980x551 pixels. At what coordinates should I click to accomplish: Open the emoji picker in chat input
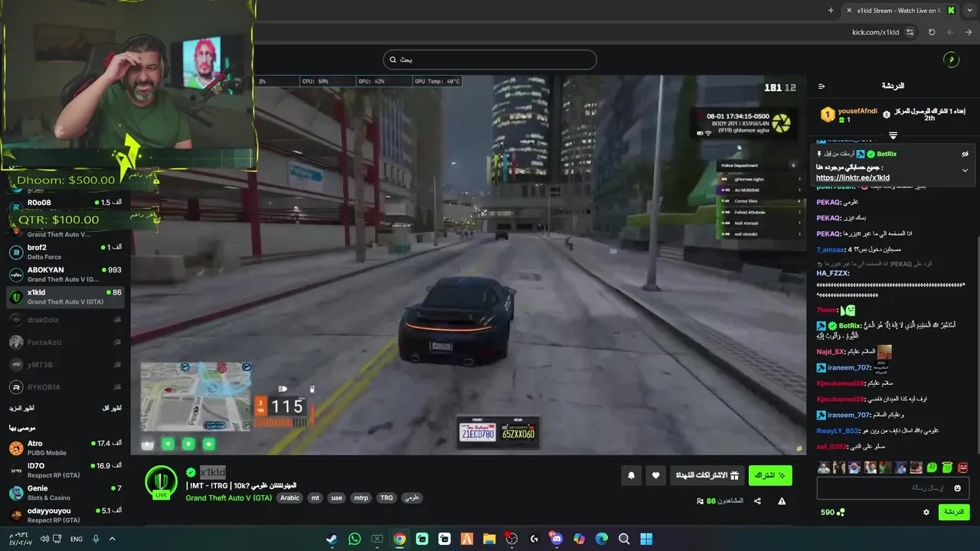pos(957,488)
